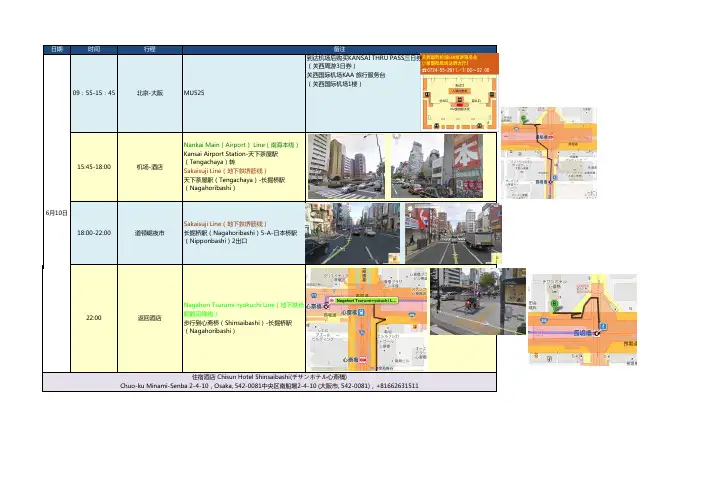Image resolution: width=702 pixels, height=496 pixels.
Task: Select the 15:45-18:00 time cell
Action: (94, 167)
